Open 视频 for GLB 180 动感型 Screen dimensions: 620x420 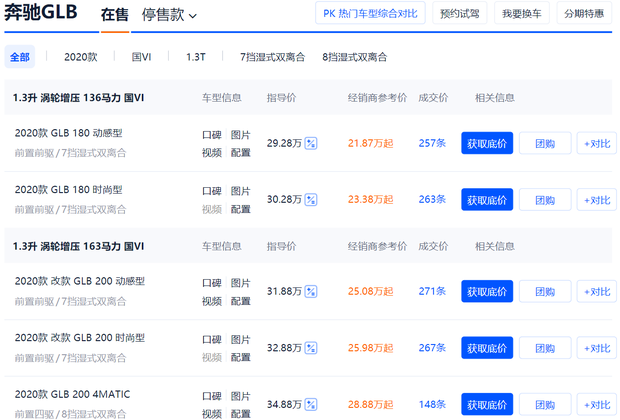click(x=212, y=152)
